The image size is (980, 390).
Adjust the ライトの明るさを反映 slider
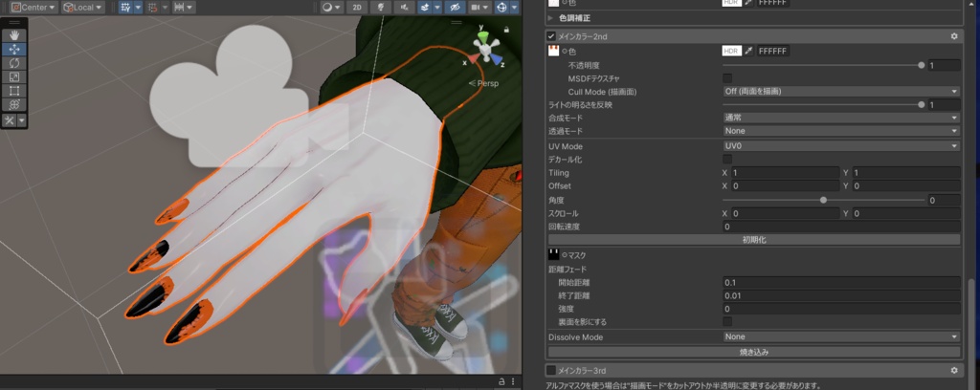coord(823,105)
